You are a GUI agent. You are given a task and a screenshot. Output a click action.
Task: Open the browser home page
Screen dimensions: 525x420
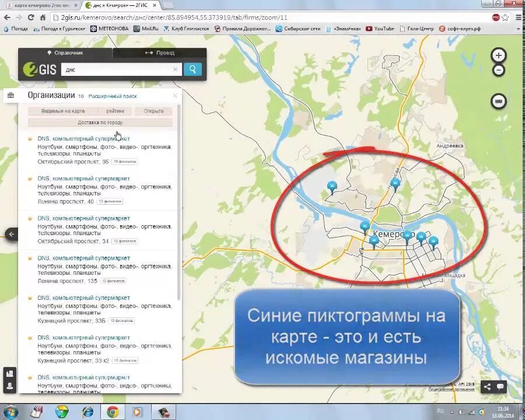[43, 17]
